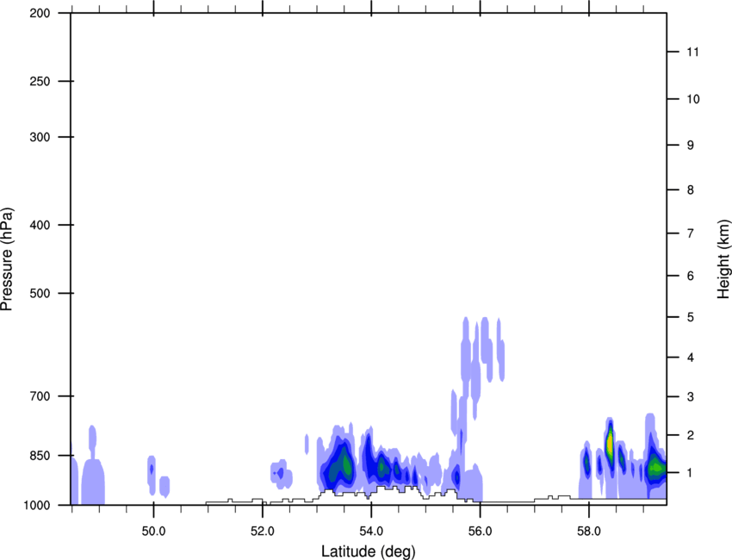Click the 'Pressure (hPa)' axis title
732x560 pixels.
7,259
